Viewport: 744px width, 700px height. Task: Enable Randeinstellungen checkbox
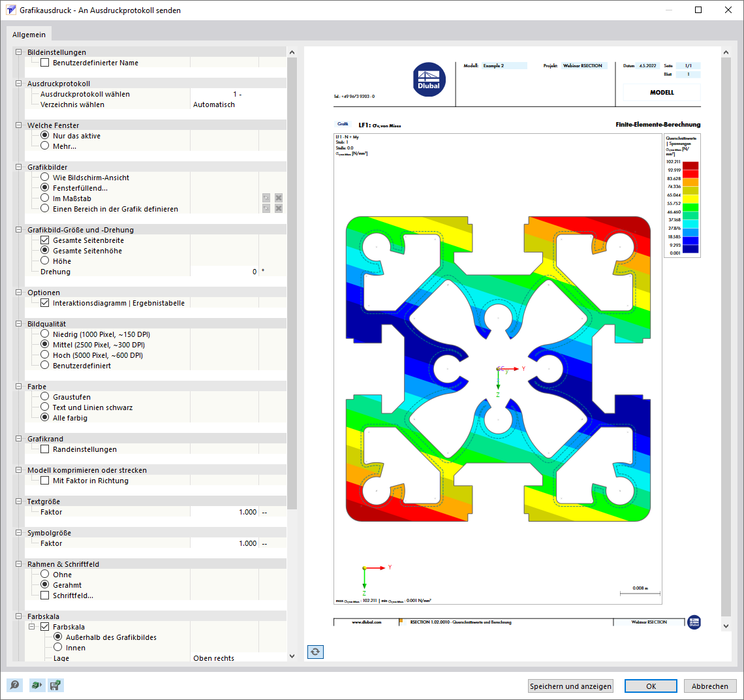point(44,449)
